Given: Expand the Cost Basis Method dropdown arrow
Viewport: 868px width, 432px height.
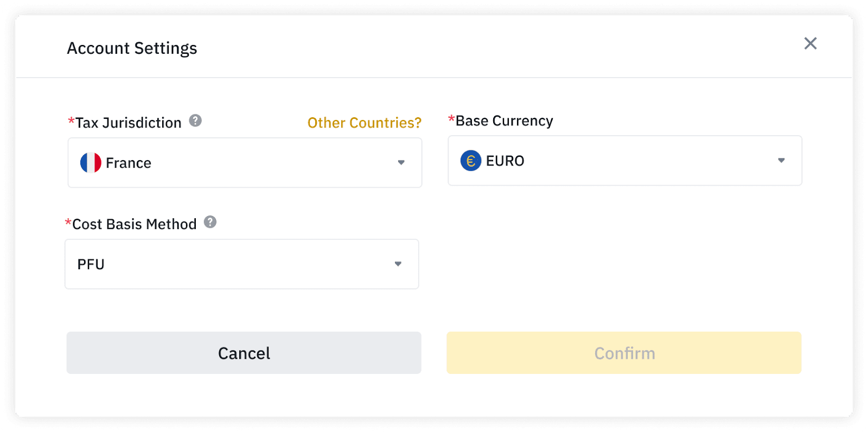Looking at the screenshot, I should click(x=398, y=264).
